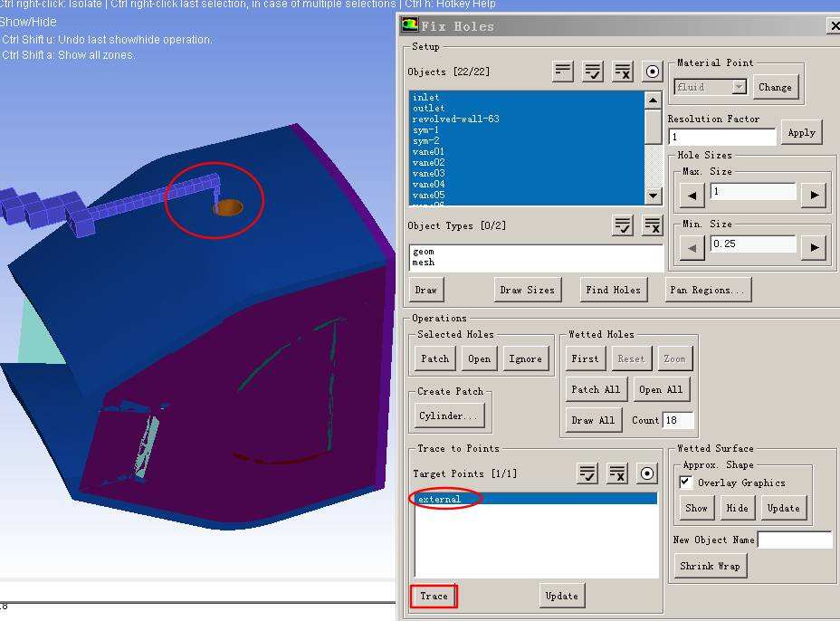Viewport: 840px width, 621px height.
Task: Click the Resolution Factor input field
Action: 722,137
